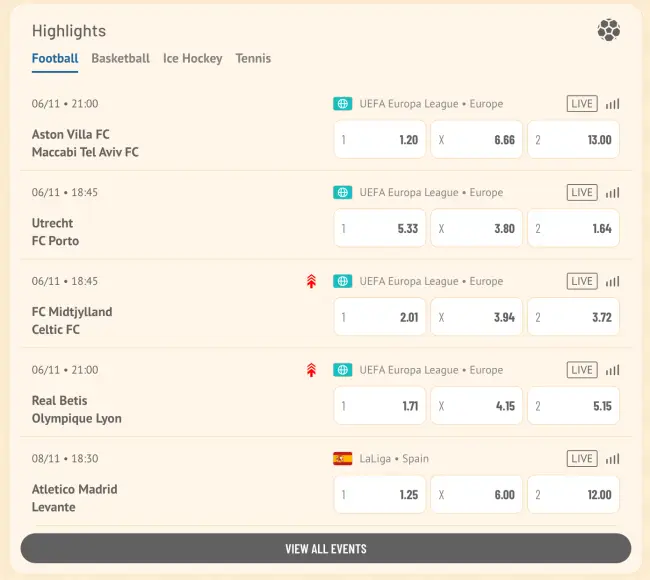Screen dimensions: 650x580
Task: Open statistics bars icon for Utrecht match
Action: tap(612, 193)
